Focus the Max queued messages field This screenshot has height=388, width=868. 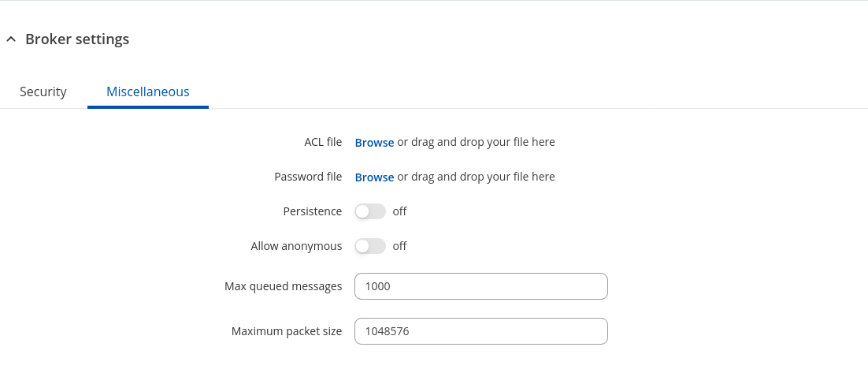[481, 286]
